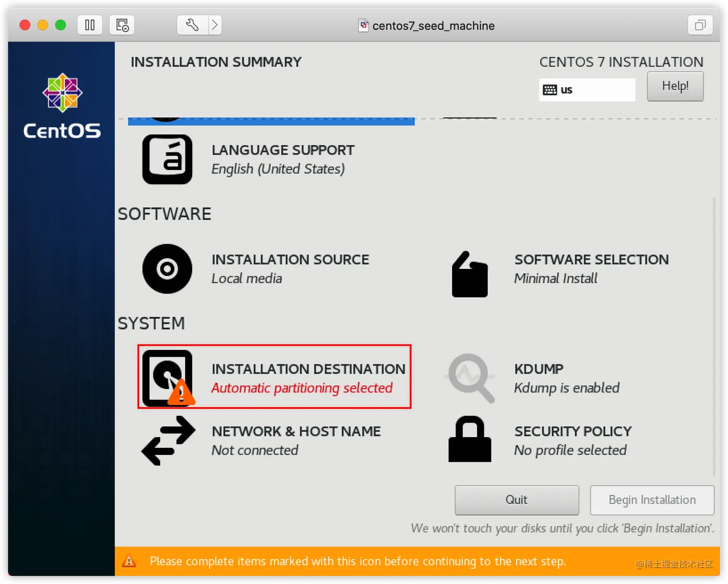Click 'Kdump is enabled' status text

[567, 388]
